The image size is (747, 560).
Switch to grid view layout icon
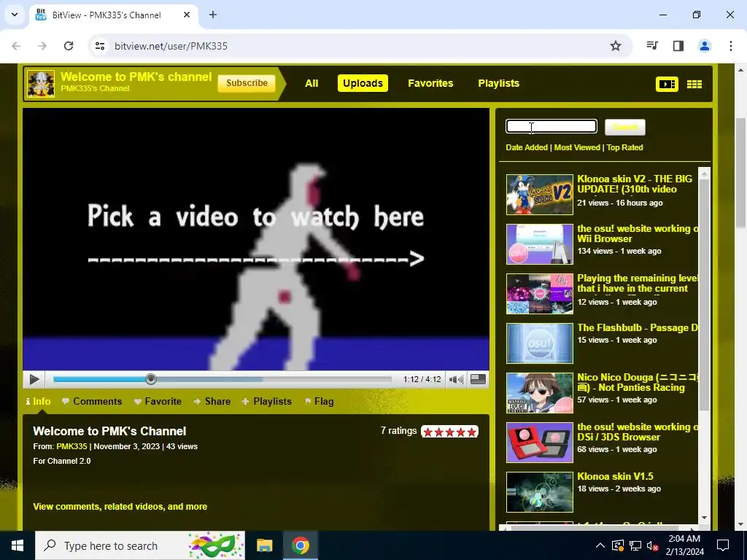coord(694,85)
